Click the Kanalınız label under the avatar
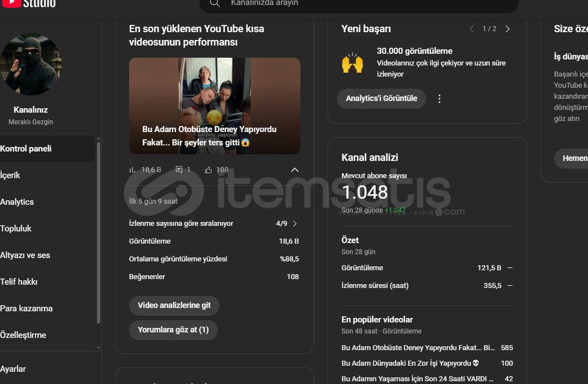Screen dimensions: 588x384 click(30, 110)
